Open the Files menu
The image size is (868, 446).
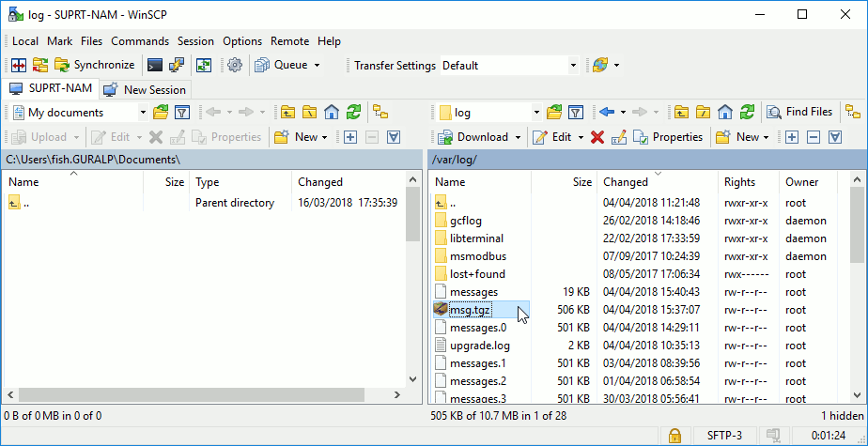(91, 41)
